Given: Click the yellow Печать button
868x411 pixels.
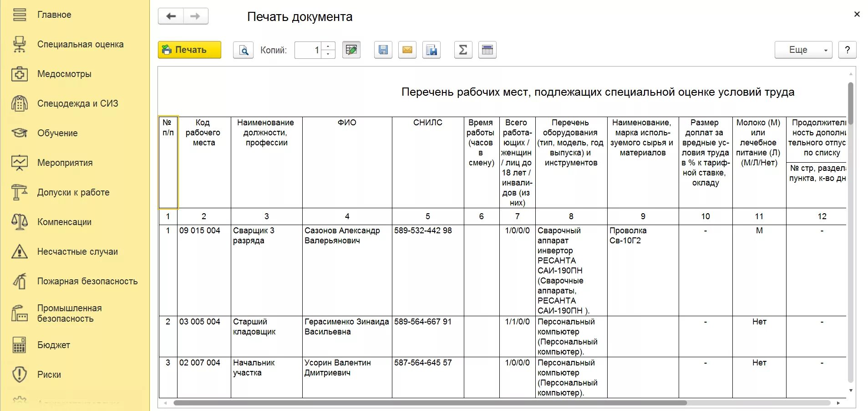Looking at the screenshot, I should click(189, 50).
